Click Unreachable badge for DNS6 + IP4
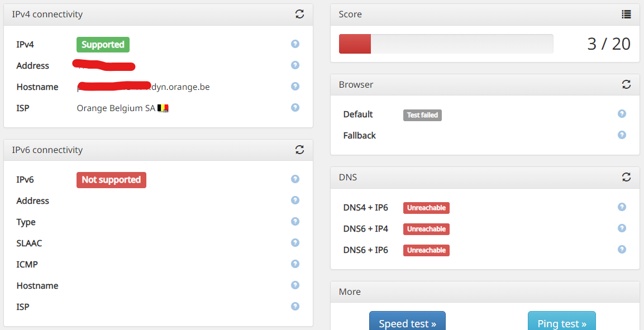644x330 pixels. [426, 229]
